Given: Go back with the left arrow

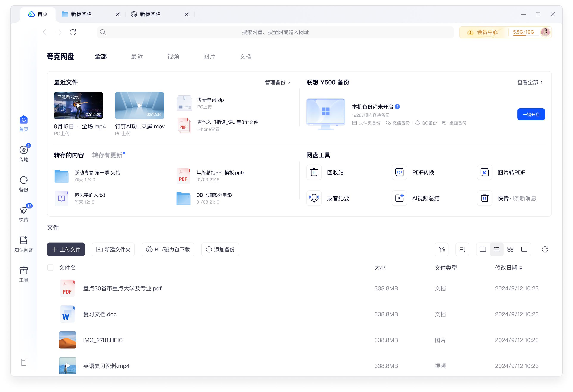Looking at the screenshot, I should tap(45, 32).
